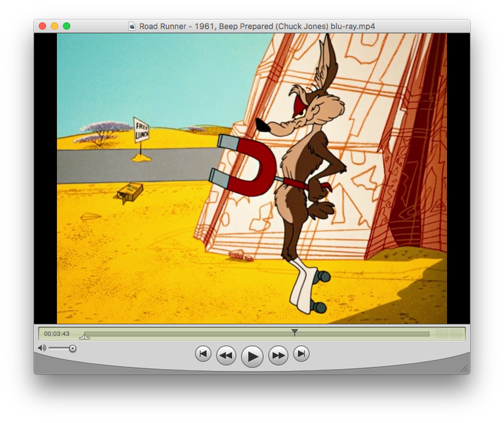The image size is (504, 423).
Task: Zoom the window with the green button
Action: coord(67,26)
